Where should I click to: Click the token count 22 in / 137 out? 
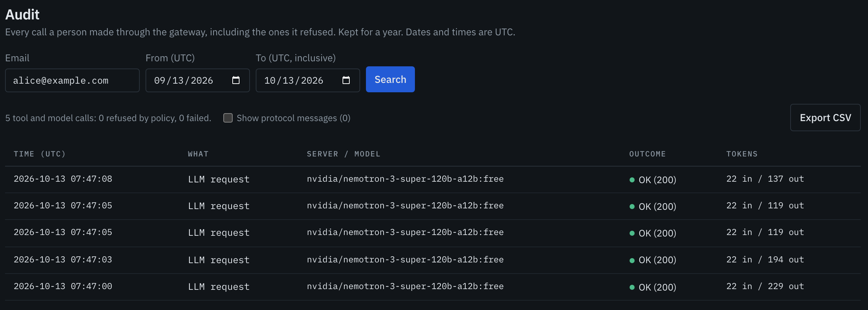click(x=765, y=179)
